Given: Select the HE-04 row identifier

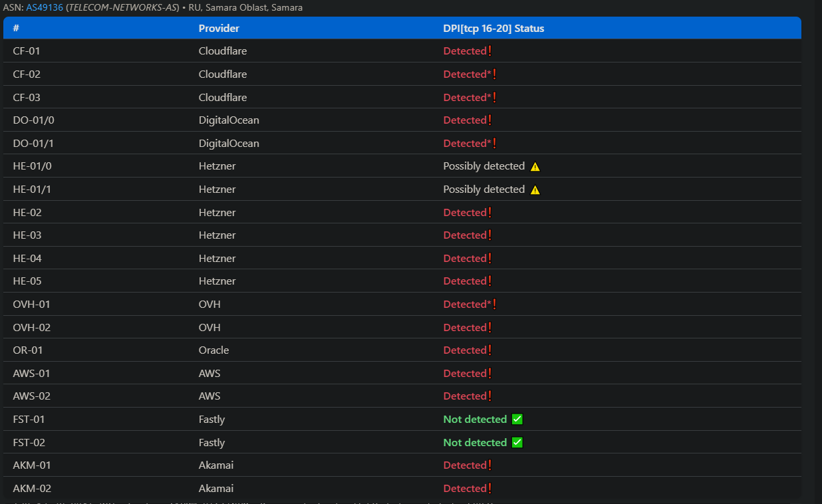Looking at the screenshot, I should (27, 259).
